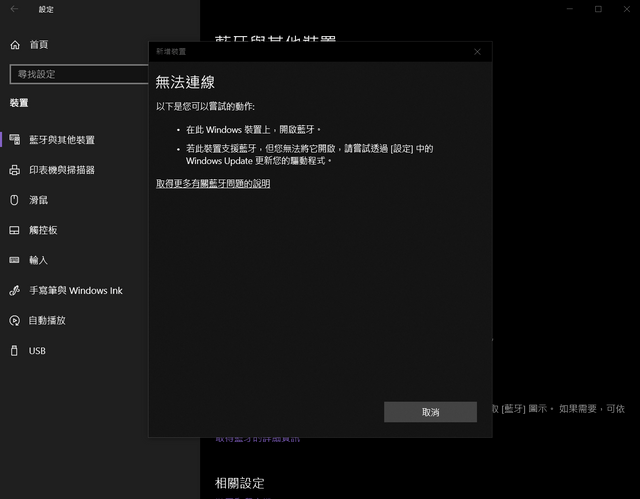Minimize the Settings window

(570, 9)
